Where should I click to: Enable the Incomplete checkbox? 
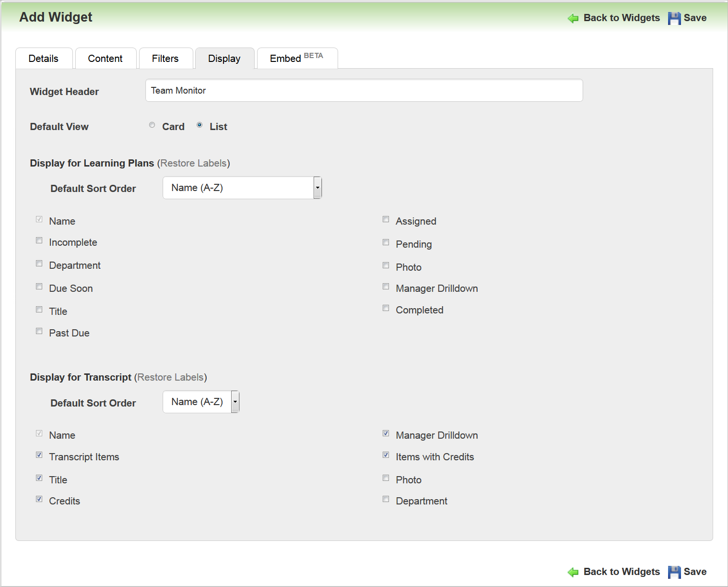[x=39, y=240]
